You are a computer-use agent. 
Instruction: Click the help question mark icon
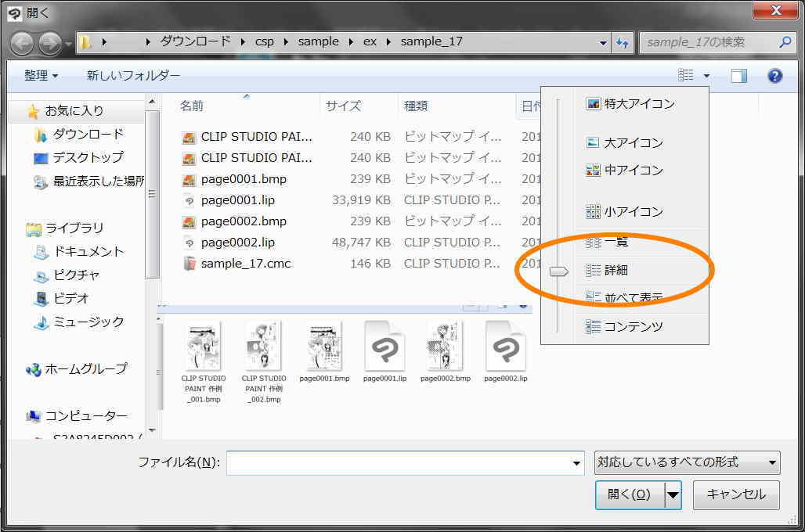pyautogui.click(x=774, y=76)
